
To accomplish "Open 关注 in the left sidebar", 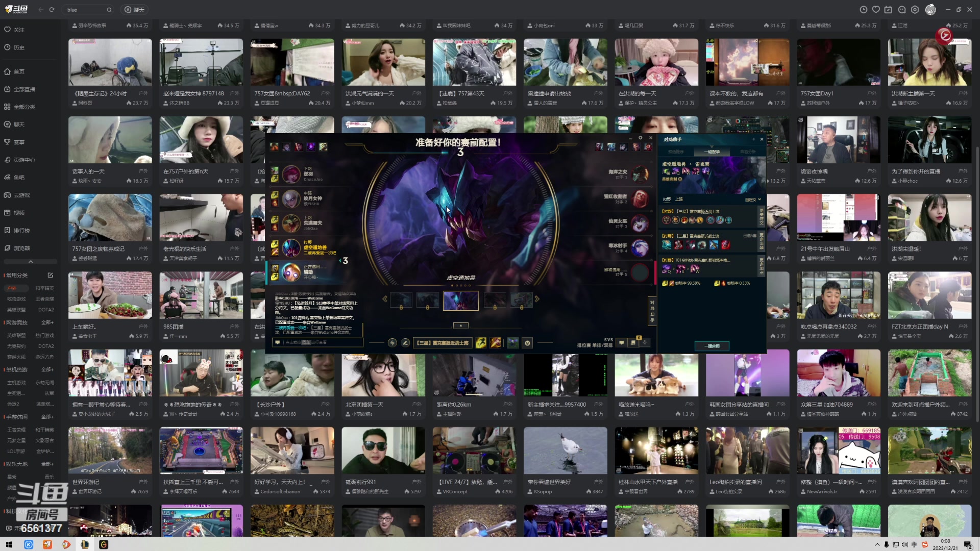I will point(15,30).
